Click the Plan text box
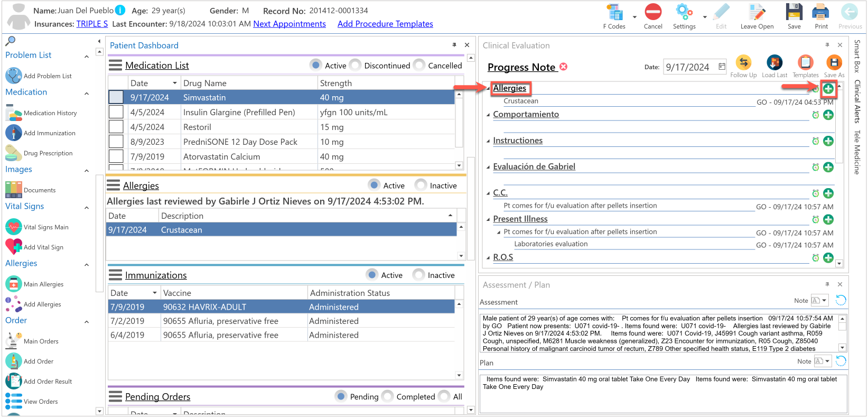The image size is (868, 418). (664, 394)
